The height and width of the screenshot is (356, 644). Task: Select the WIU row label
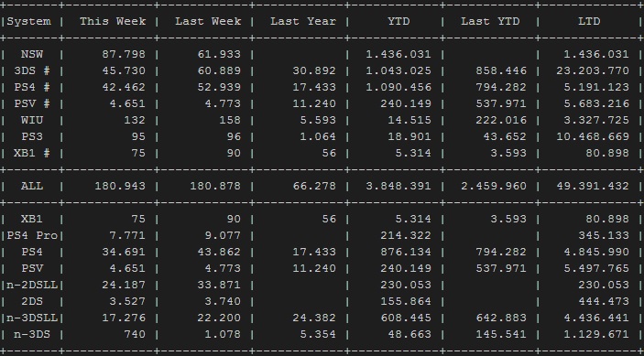pyautogui.click(x=32, y=120)
